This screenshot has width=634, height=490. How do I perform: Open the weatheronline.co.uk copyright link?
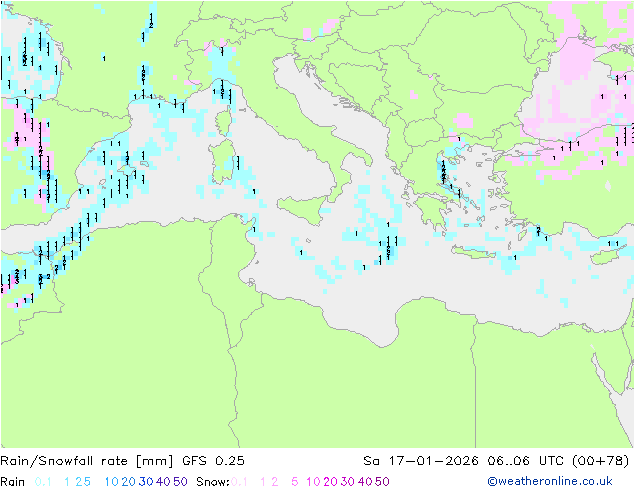(x=550, y=481)
